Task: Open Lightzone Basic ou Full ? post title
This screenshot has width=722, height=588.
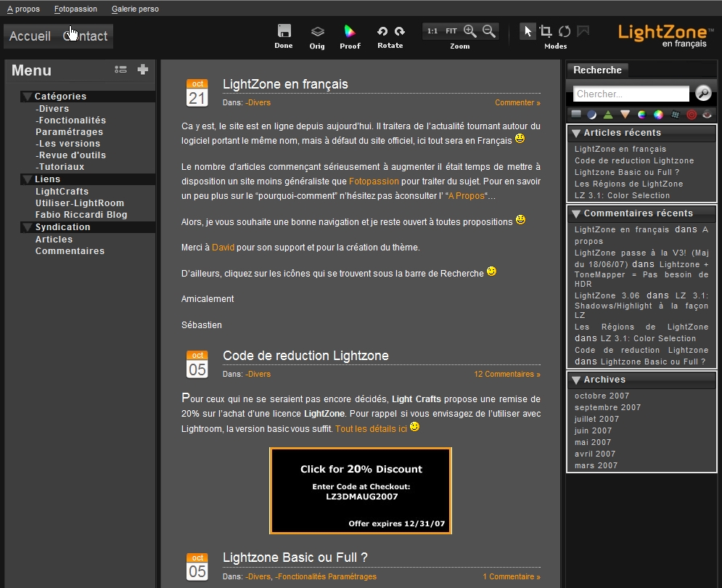Action: [295, 558]
